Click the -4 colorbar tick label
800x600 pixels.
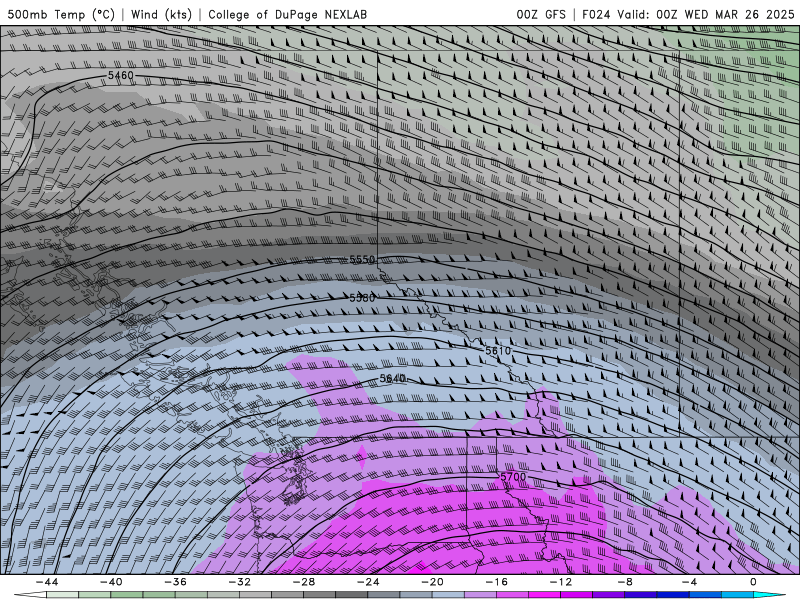click(689, 582)
